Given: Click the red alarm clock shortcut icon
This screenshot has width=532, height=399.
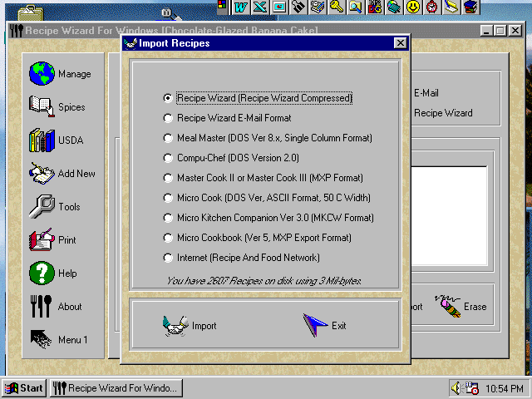Looking at the screenshot, I should coord(432,7).
